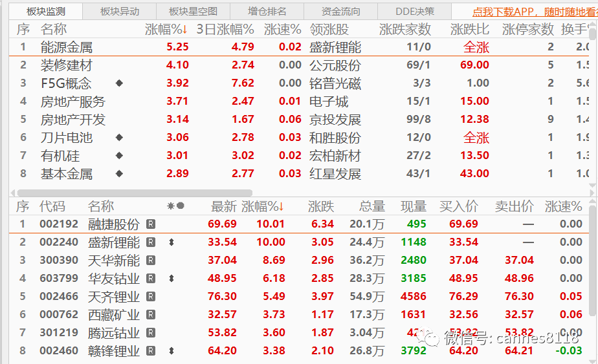Click the R badge beside 腾远钴业
Image resolution: width=598 pixels, height=364 pixels.
[x=151, y=332]
